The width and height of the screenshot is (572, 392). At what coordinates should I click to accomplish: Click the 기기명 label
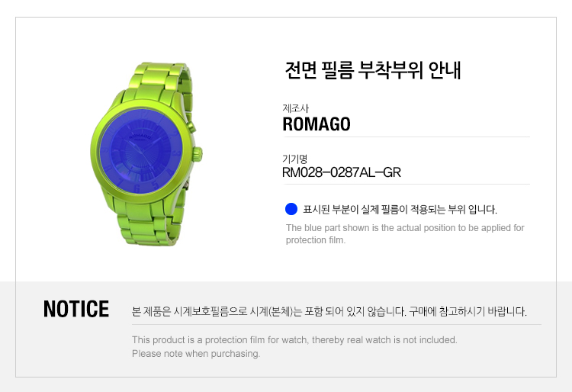click(x=294, y=159)
